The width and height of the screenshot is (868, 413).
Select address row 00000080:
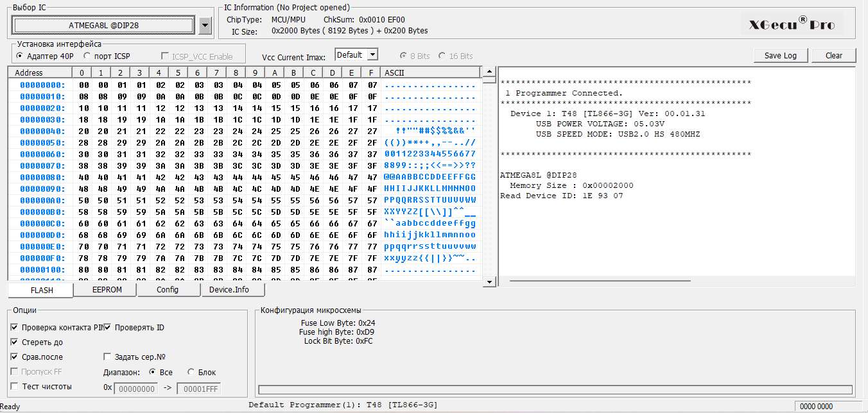[43, 178]
